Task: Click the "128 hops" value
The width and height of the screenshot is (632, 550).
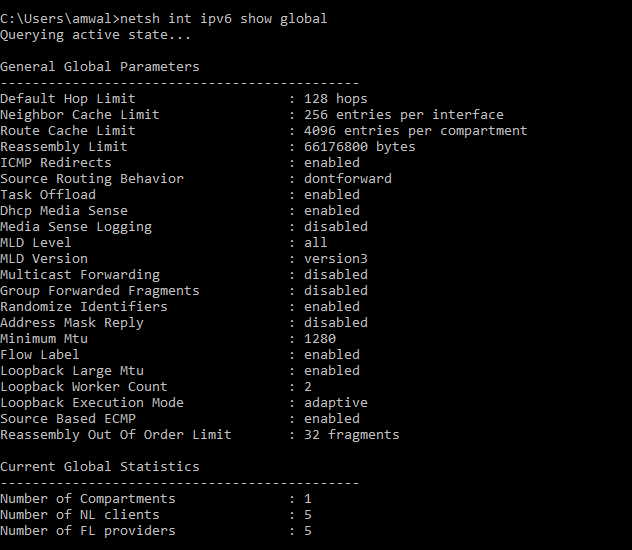Action: tap(336, 99)
